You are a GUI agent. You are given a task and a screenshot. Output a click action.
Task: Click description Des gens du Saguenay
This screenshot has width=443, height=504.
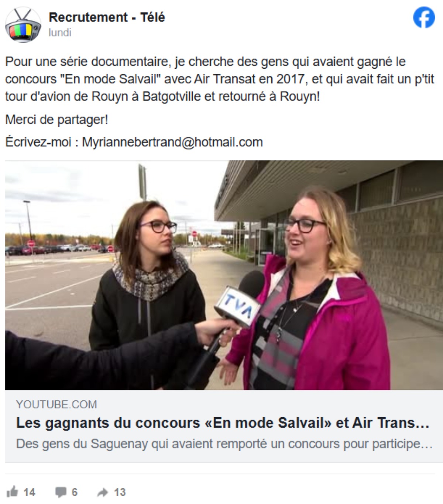tap(224, 443)
